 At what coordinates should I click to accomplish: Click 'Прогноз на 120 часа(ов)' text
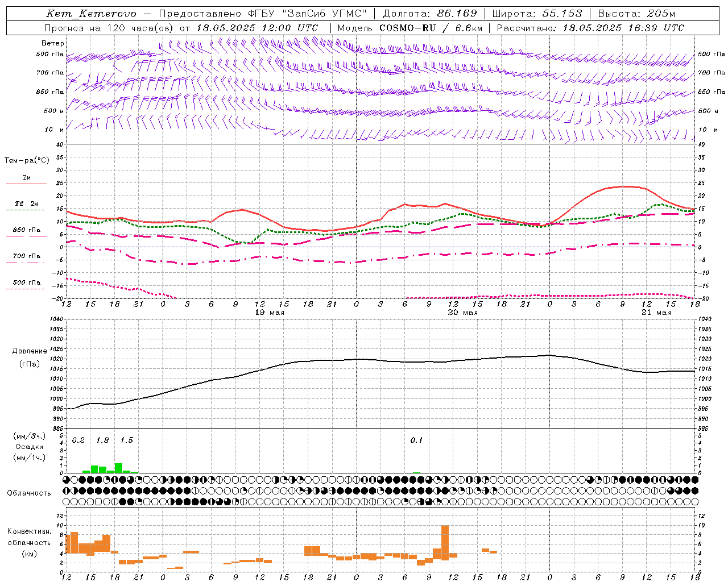[x=109, y=28]
